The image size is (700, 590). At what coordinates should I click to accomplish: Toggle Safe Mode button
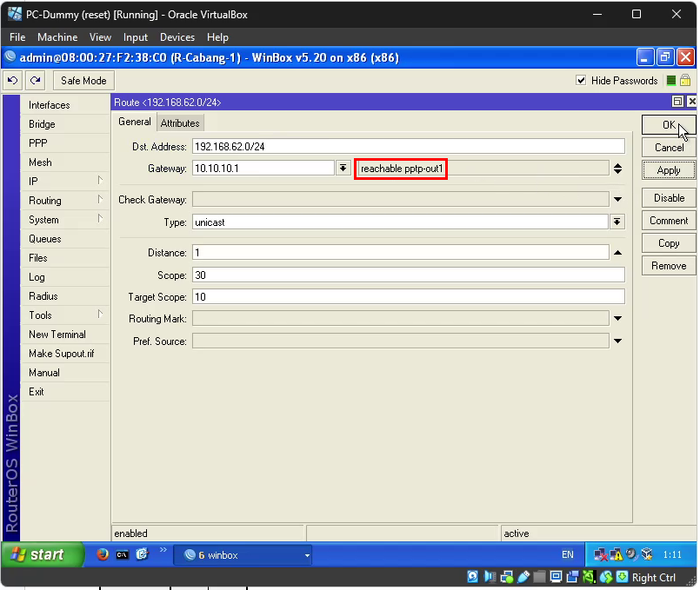click(x=83, y=81)
